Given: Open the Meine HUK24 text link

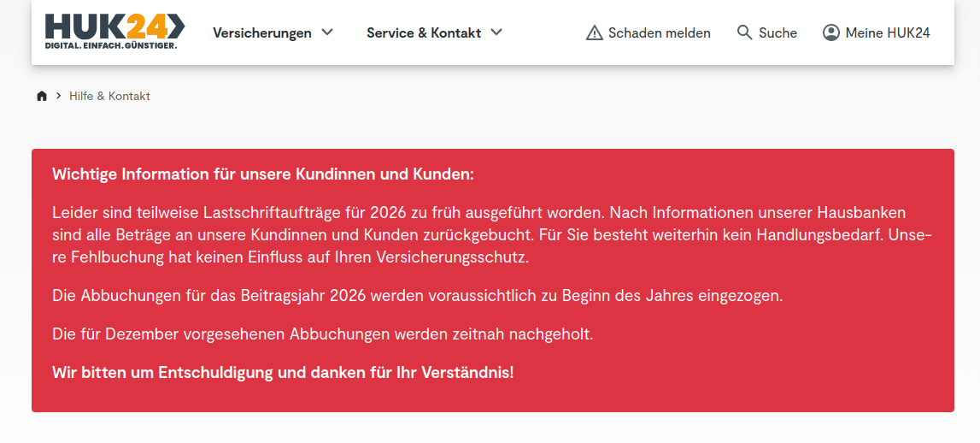Looking at the screenshot, I should [x=887, y=32].
